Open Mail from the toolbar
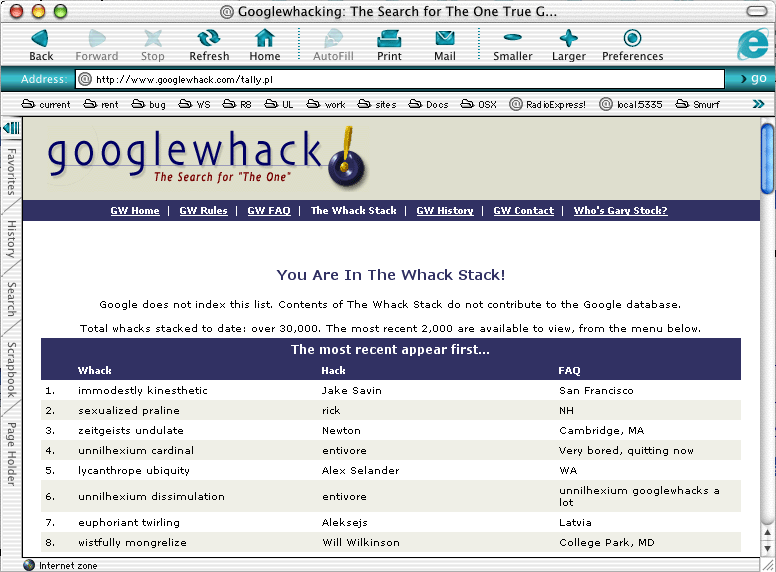776x572 pixels. tap(445, 39)
